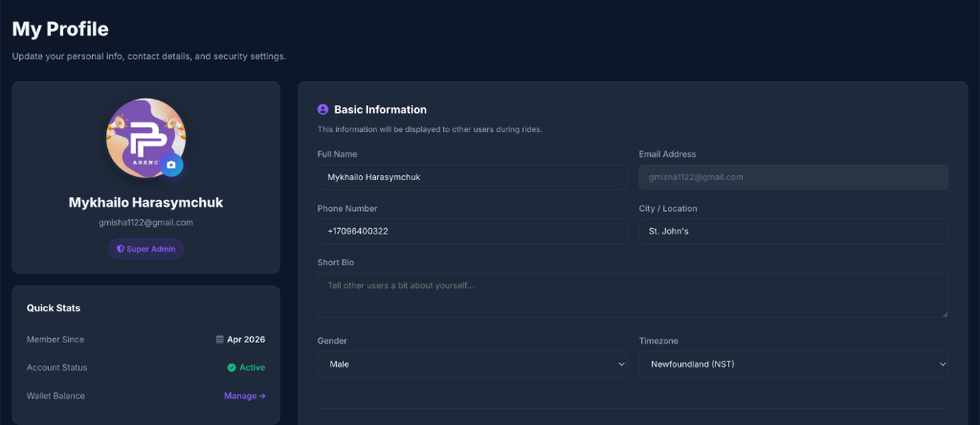The width and height of the screenshot is (980, 425).
Task: Click the Apr 2026 value
Action: pyautogui.click(x=246, y=340)
